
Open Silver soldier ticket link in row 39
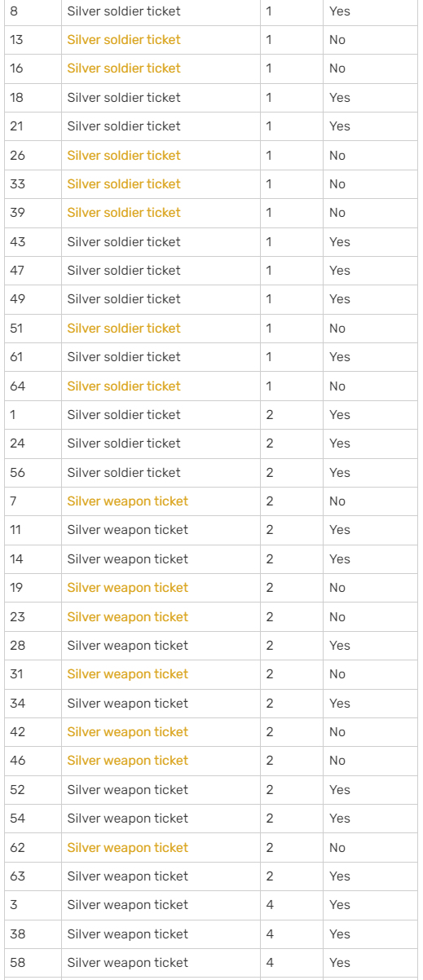pyautogui.click(x=124, y=213)
